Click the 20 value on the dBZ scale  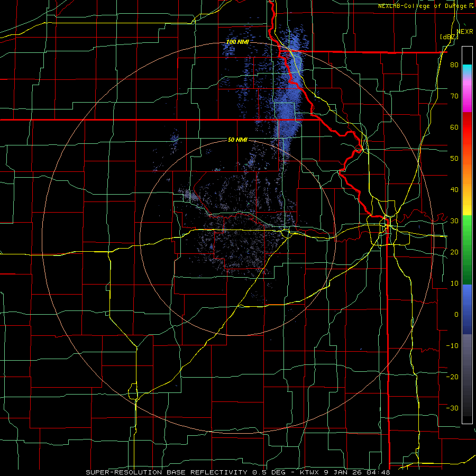click(454, 252)
